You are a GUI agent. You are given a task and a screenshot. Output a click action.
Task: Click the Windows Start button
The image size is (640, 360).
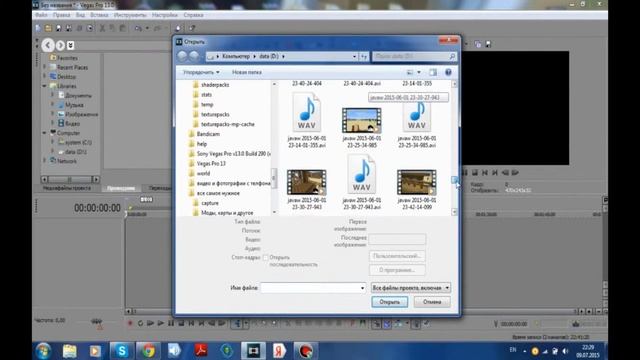pyautogui.click(x=43, y=351)
